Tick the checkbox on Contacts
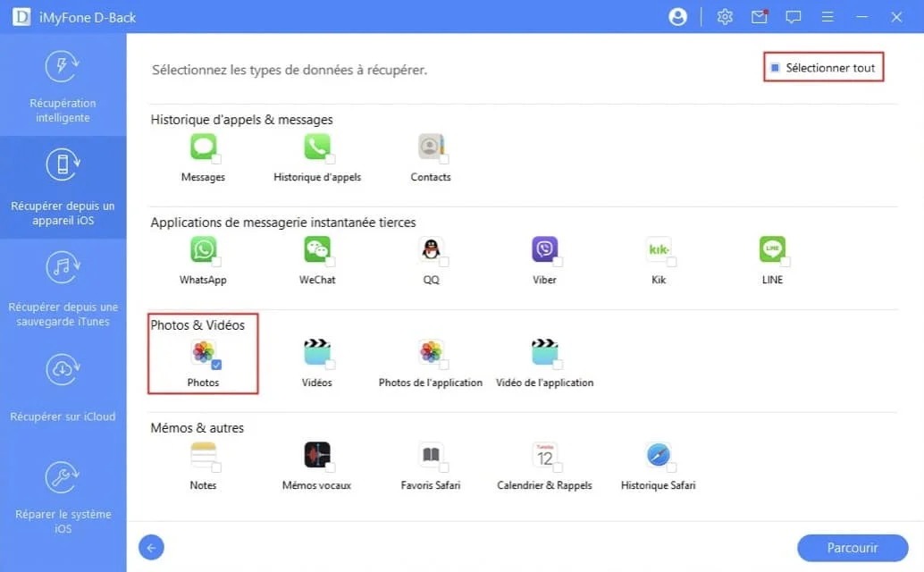Viewport: 924px width, 572px height. coord(444,159)
